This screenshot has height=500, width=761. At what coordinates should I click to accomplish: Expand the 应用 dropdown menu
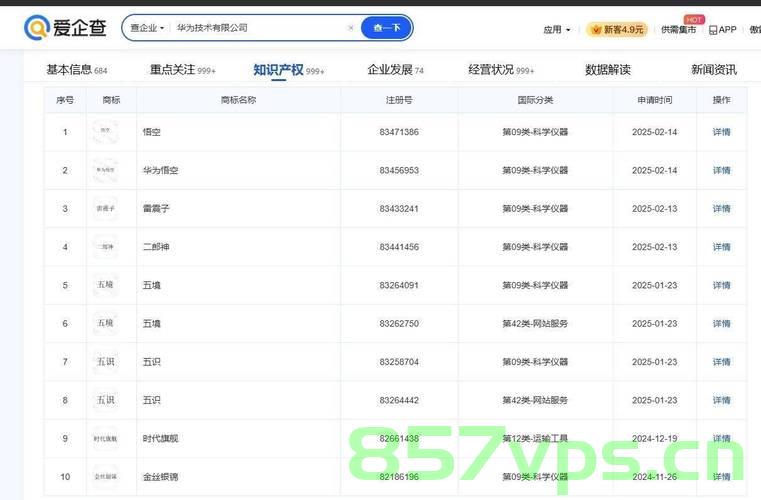pos(557,30)
